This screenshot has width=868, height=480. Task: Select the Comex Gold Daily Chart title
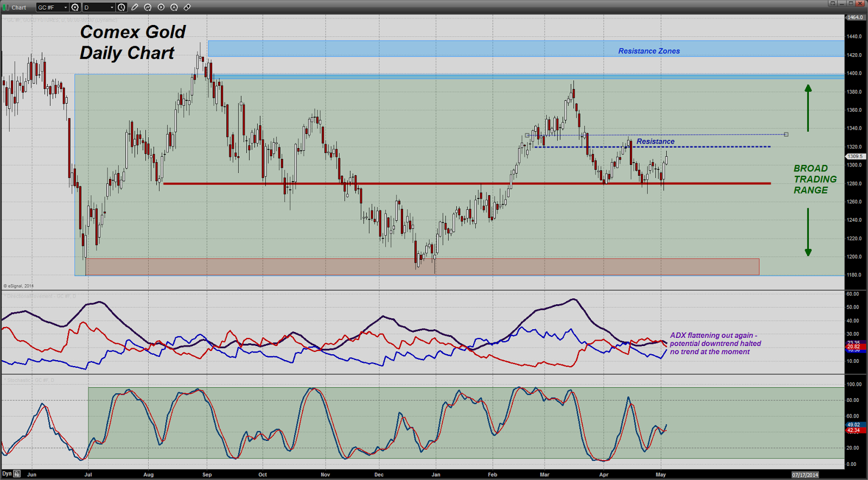pos(132,42)
